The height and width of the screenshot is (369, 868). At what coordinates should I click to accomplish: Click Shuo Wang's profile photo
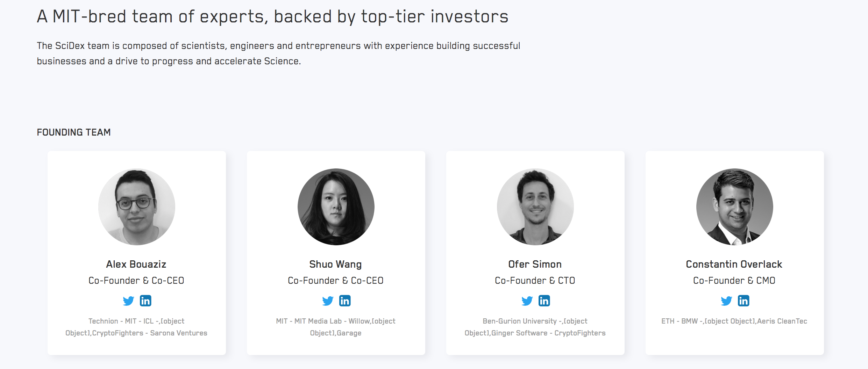[336, 207]
